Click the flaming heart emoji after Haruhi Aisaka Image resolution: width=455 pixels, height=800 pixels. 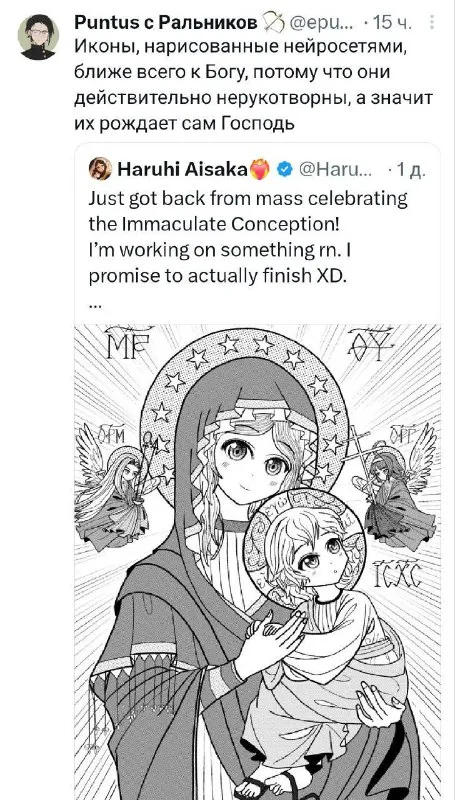261,169
